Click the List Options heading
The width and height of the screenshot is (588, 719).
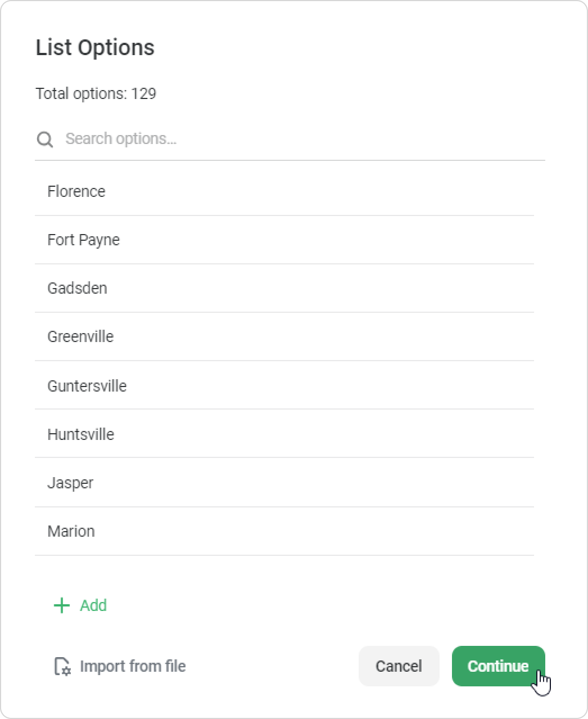pyautogui.click(x=95, y=47)
